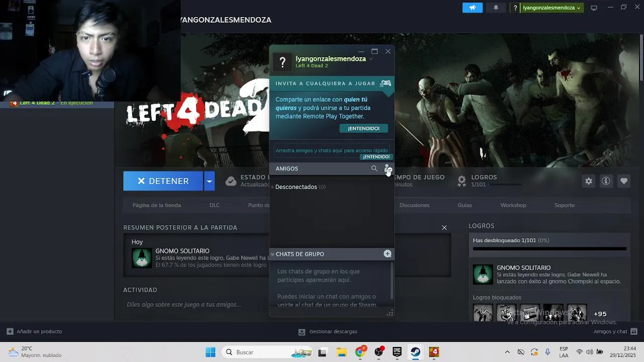This screenshot has height=362, width=644.
Task: Stop the game with DETENER button
Action: coord(164,181)
